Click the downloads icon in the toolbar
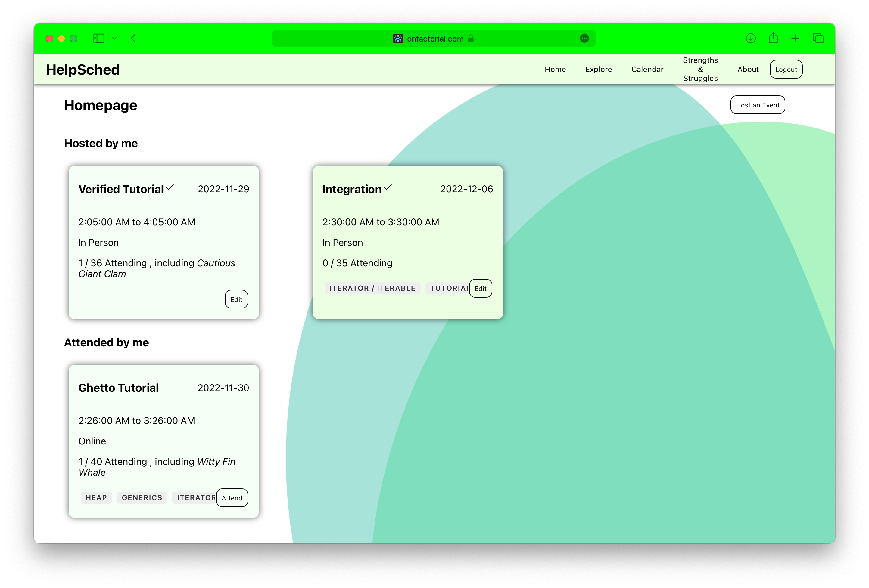The height and width of the screenshot is (588, 869). click(x=751, y=38)
